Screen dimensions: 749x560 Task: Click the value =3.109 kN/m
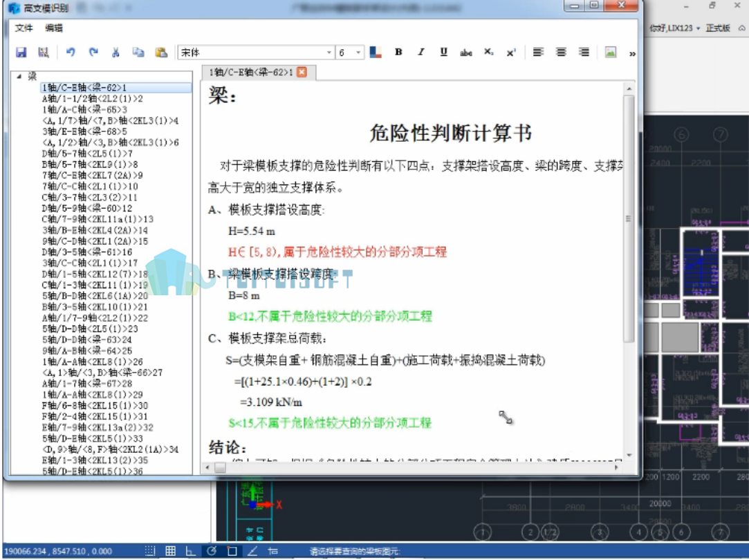(x=271, y=402)
